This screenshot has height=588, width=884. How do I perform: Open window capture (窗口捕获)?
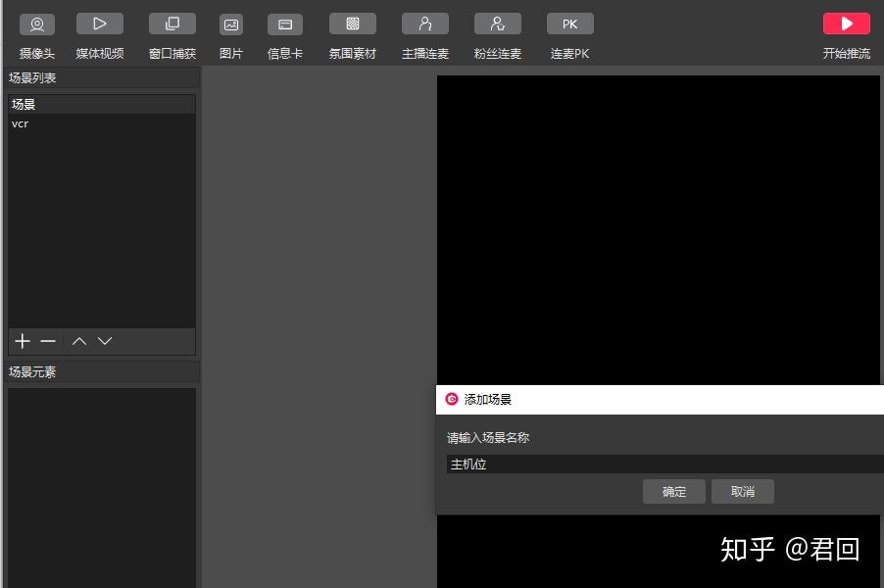pyautogui.click(x=172, y=24)
